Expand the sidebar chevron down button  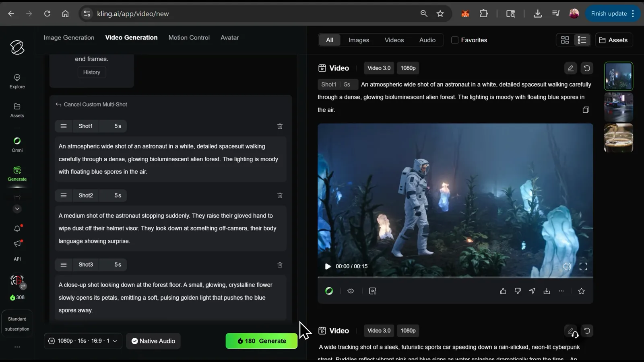[x=17, y=209]
